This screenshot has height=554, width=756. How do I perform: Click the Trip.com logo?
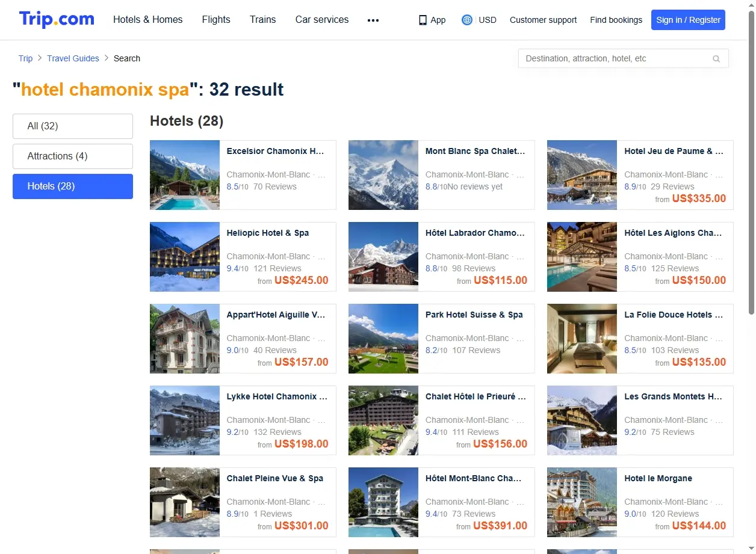[x=57, y=19]
